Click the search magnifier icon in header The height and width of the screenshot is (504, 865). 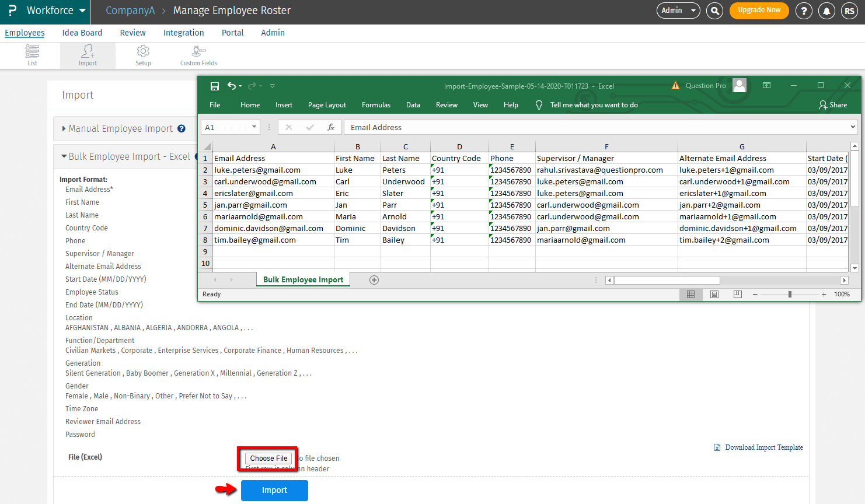(x=714, y=10)
